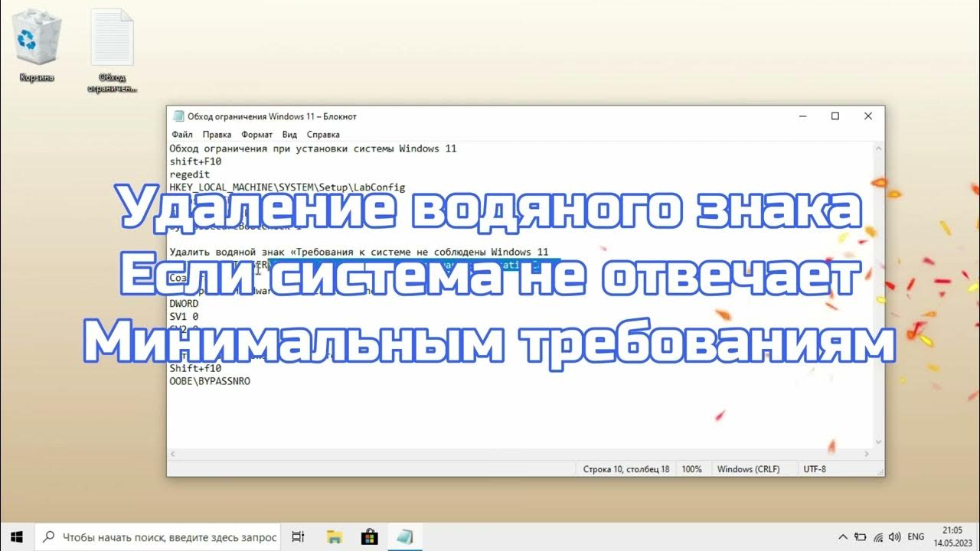Image resolution: width=980 pixels, height=551 pixels.
Task: Minimize the Notepad window
Action: pyautogui.click(x=802, y=116)
